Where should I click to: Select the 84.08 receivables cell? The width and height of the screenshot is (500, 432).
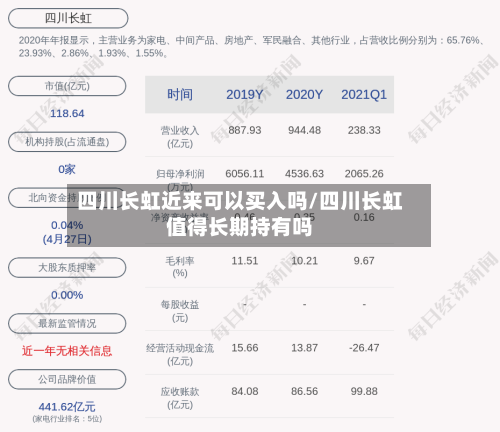click(245, 391)
